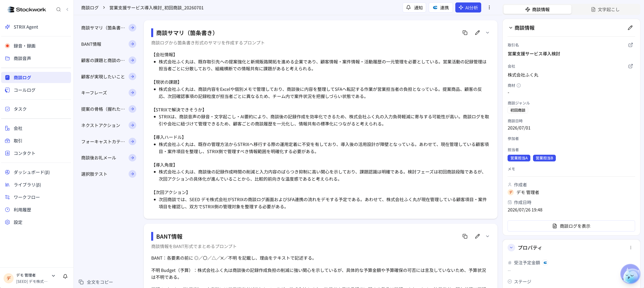Screen dimensions: 644x288
Task: Open the 会社 external link icon
Action: click(x=631, y=66)
